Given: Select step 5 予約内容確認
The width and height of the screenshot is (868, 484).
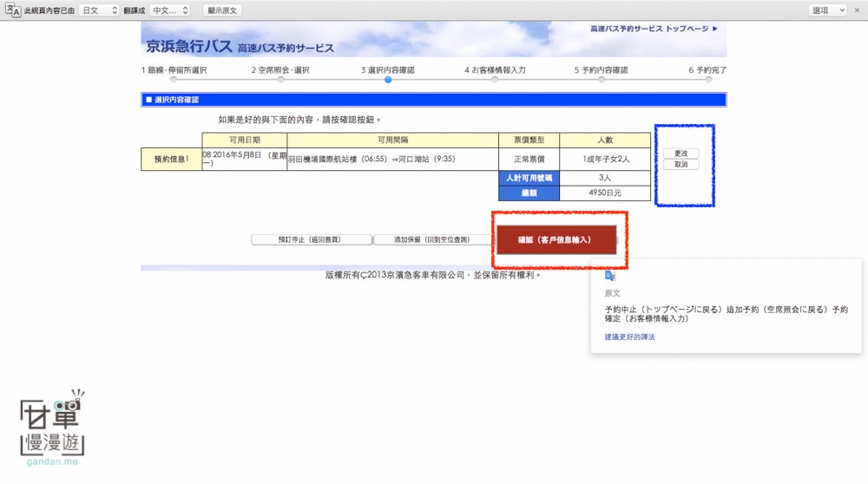Looking at the screenshot, I should pos(602,70).
